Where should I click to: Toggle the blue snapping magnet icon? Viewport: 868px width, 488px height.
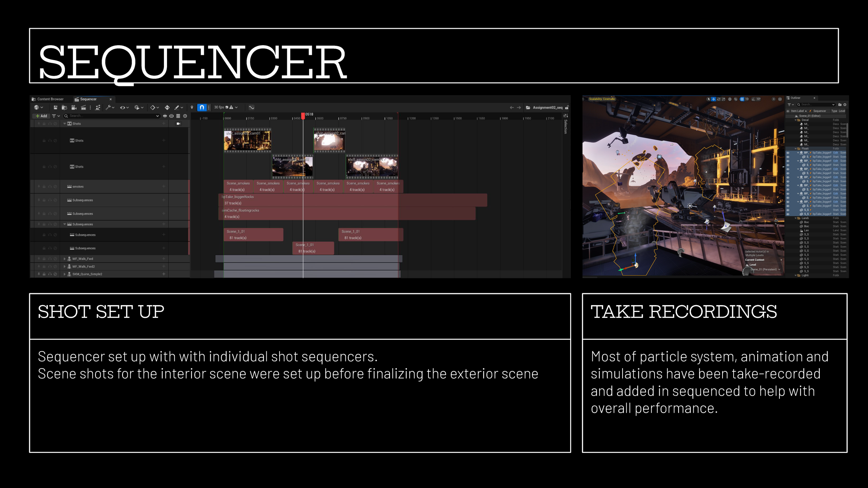202,107
